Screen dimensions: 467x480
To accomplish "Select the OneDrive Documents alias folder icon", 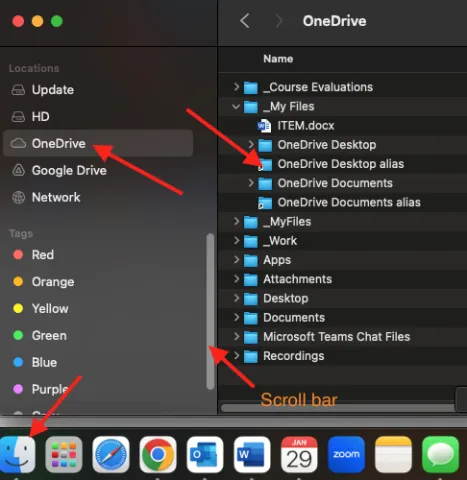I will point(265,203).
